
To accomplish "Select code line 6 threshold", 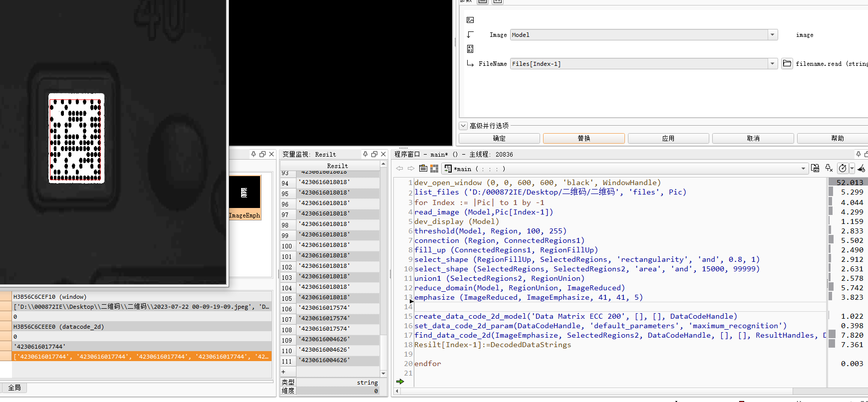I will [x=490, y=231].
